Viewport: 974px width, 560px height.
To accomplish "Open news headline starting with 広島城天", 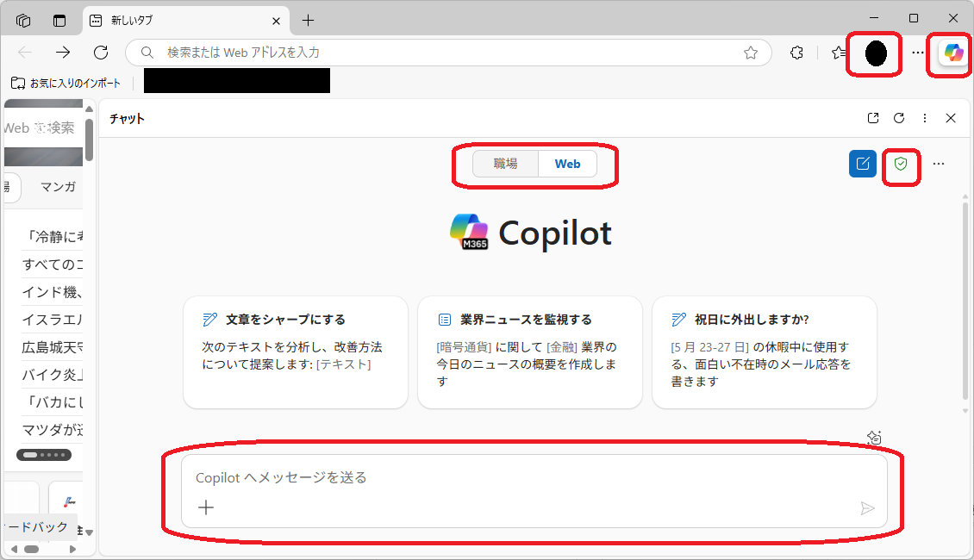I will pyautogui.click(x=53, y=347).
